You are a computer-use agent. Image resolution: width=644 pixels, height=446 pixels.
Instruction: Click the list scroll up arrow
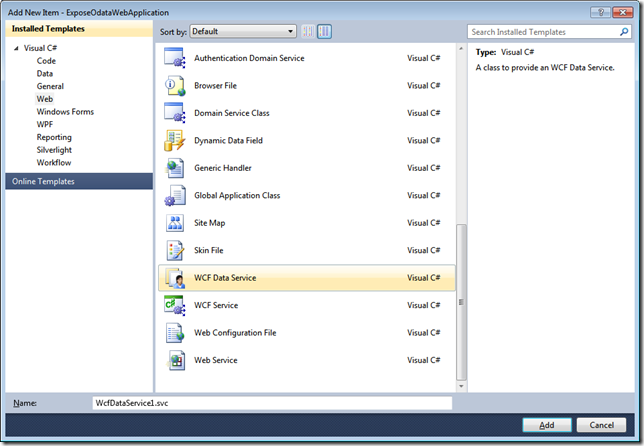(x=461, y=48)
